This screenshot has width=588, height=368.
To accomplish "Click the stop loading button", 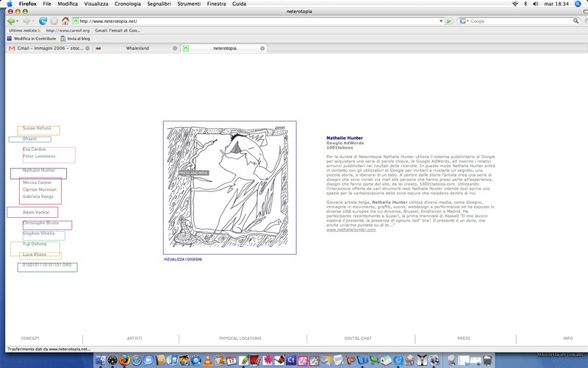I will 54,21.
